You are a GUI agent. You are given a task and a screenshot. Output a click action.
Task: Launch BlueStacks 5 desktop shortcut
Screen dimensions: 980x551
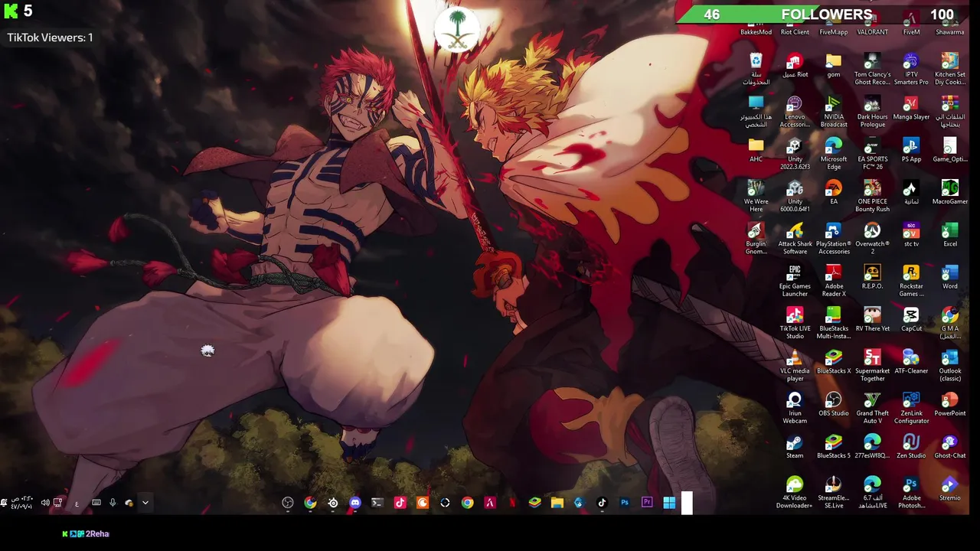[834, 446]
